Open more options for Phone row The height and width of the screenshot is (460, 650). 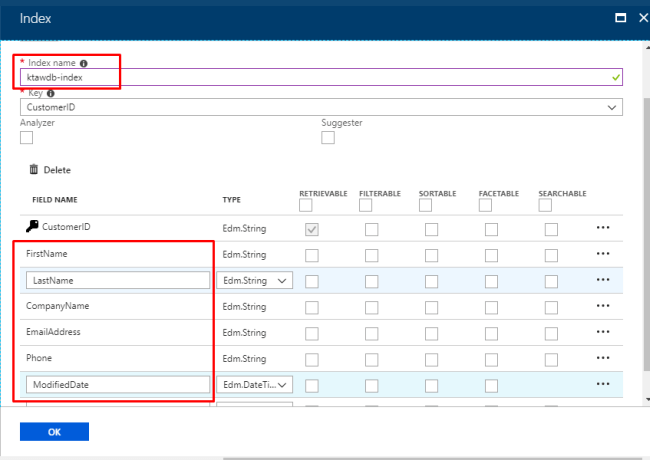click(603, 358)
